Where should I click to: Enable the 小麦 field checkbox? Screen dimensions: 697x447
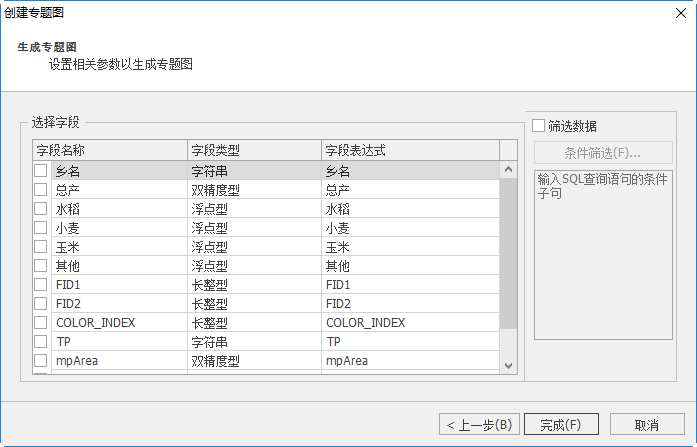pos(41,228)
